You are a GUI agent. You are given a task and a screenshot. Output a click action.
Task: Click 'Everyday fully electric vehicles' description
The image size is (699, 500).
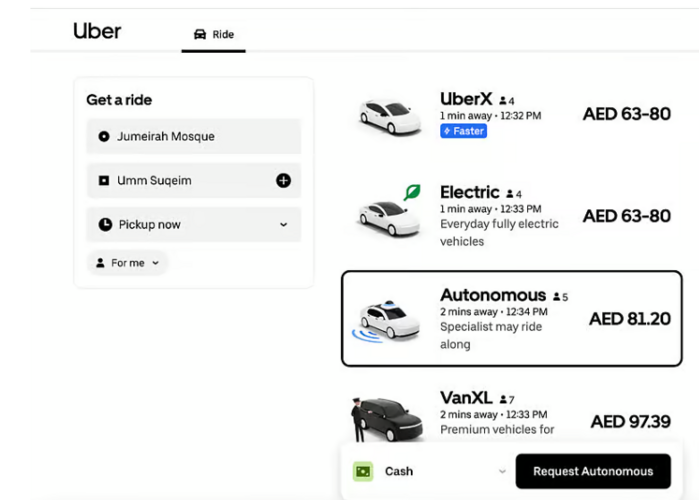click(x=499, y=233)
